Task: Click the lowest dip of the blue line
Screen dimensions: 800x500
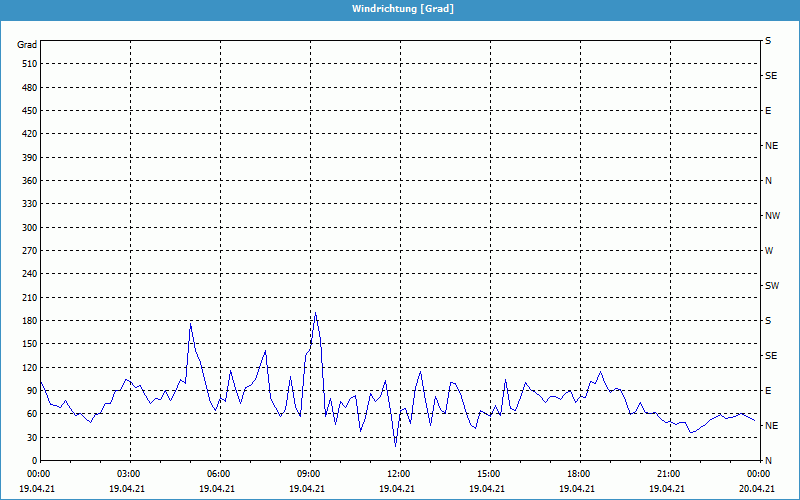Action: 396,445
